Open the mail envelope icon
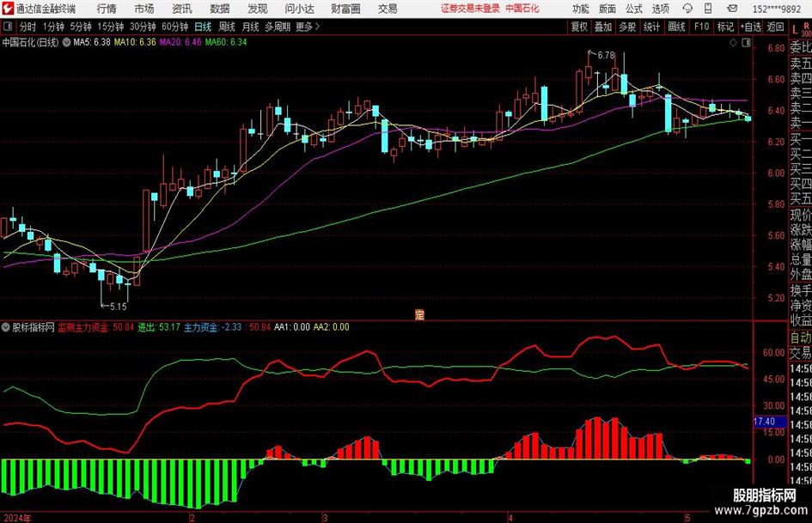The height and width of the screenshot is (523, 812). click(x=732, y=9)
